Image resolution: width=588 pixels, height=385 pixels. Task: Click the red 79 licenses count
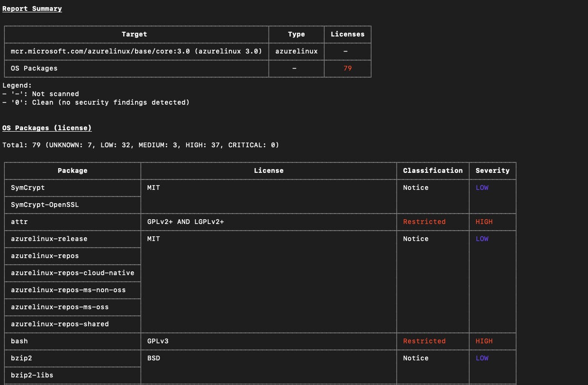[x=347, y=68]
